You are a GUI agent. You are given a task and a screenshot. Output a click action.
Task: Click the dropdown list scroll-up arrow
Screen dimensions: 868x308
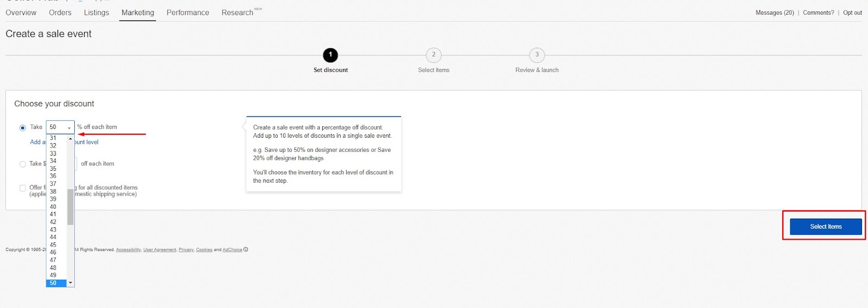coord(71,139)
